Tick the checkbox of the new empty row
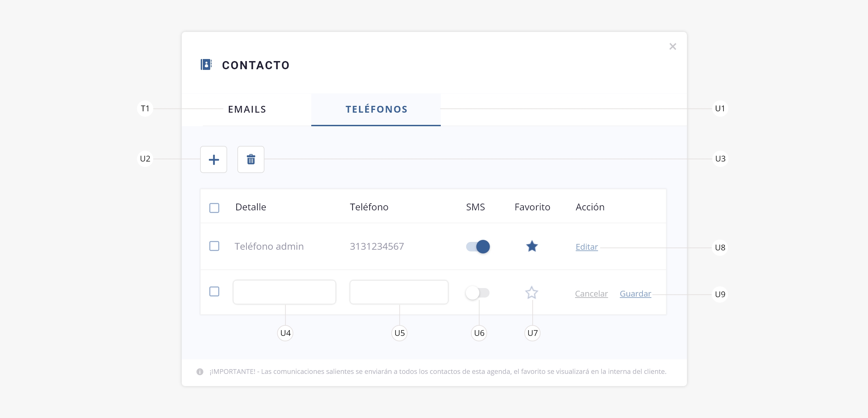This screenshot has height=418, width=868. [214, 291]
